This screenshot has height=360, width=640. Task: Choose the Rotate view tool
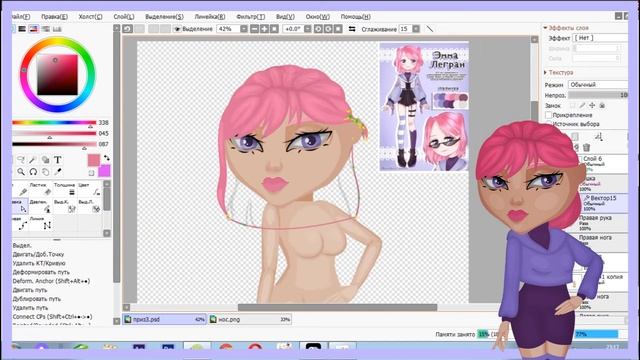coord(33,172)
